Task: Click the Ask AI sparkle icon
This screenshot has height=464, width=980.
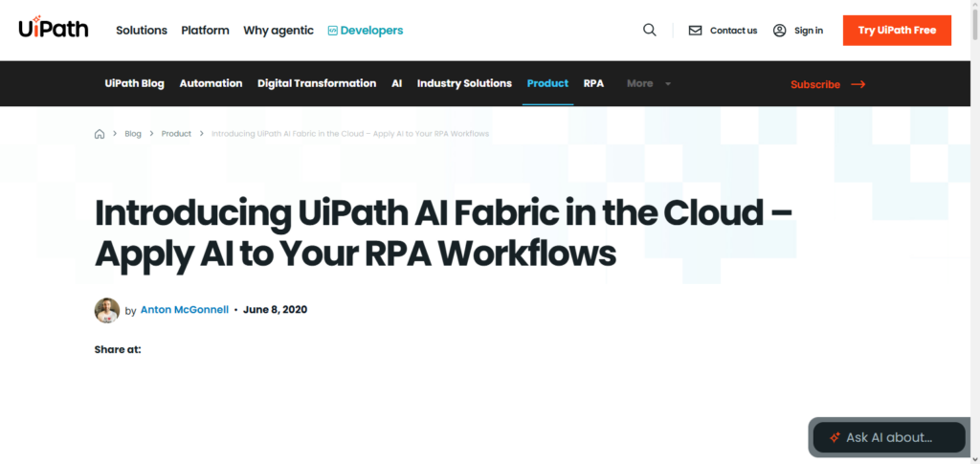Action: click(834, 437)
